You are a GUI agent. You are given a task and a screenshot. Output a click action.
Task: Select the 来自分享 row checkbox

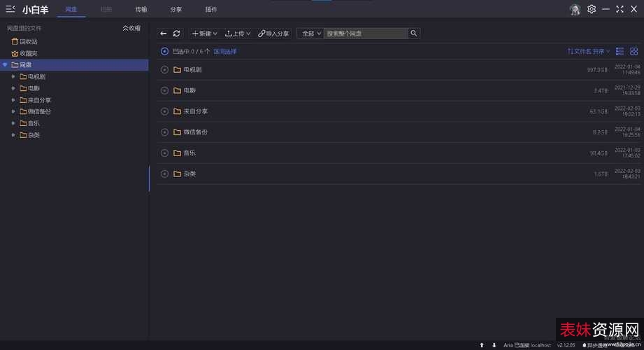(165, 111)
